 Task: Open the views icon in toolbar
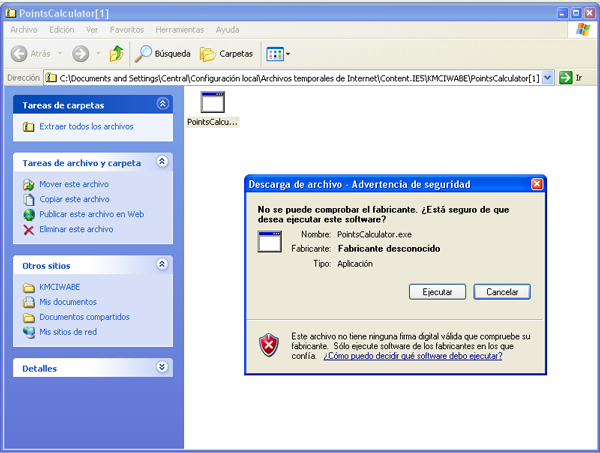(275, 54)
